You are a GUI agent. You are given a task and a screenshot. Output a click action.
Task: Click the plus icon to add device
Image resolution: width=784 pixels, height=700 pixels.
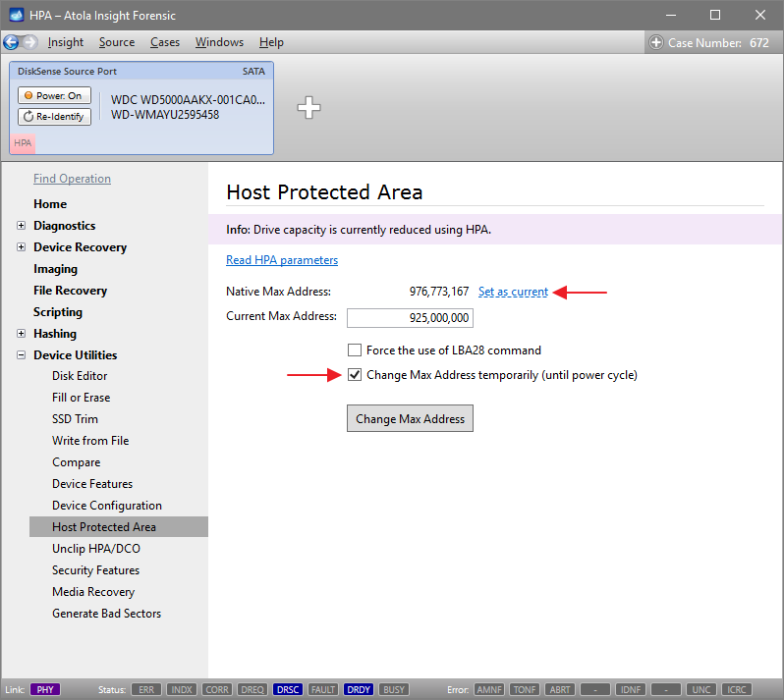[309, 108]
